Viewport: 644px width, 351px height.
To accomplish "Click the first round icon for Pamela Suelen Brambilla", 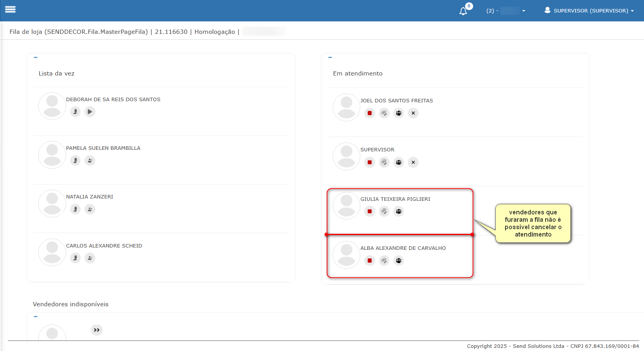I will (75, 160).
